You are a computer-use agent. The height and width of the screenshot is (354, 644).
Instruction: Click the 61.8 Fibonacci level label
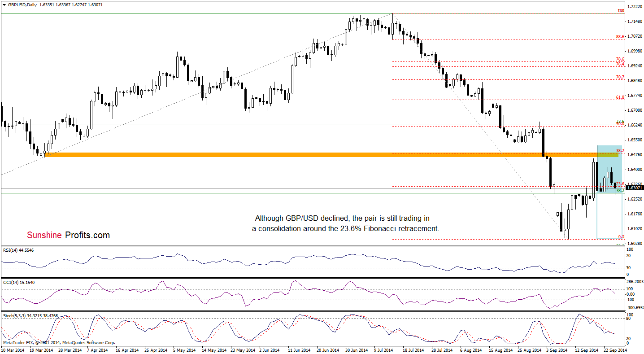pyautogui.click(x=621, y=97)
